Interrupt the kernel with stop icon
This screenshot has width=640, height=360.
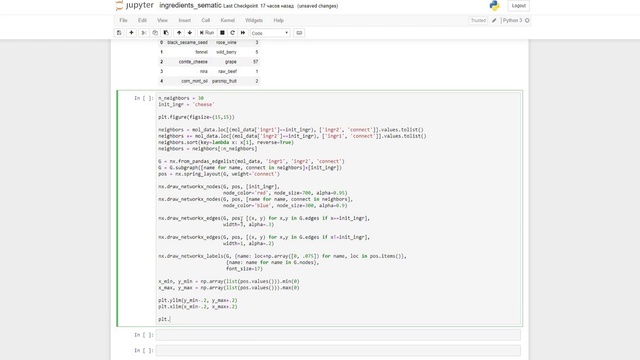coord(222,33)
